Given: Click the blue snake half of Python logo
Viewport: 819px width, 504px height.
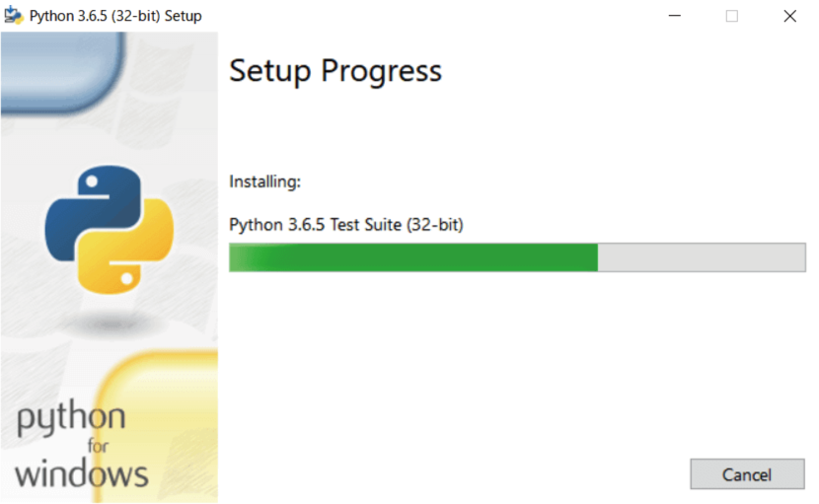Looking at the screenshot, I should 92,209.
